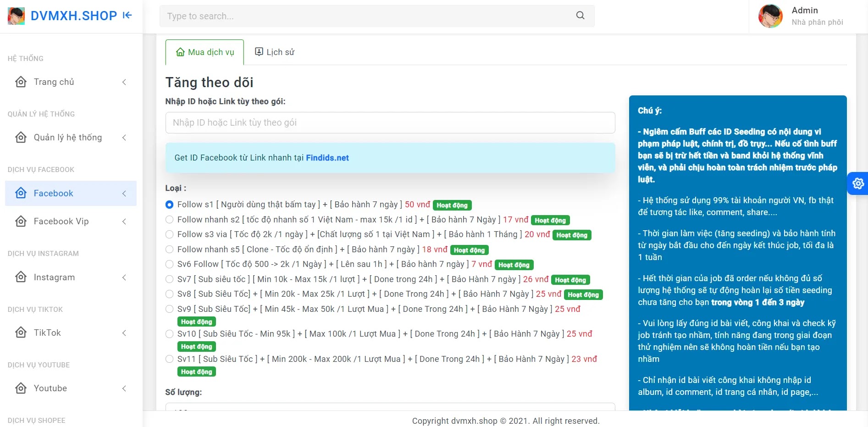Screen dimensions: 868x427
Task: Focus Nhập ID hoặc Link input
Action: click(x=390, y=123)
